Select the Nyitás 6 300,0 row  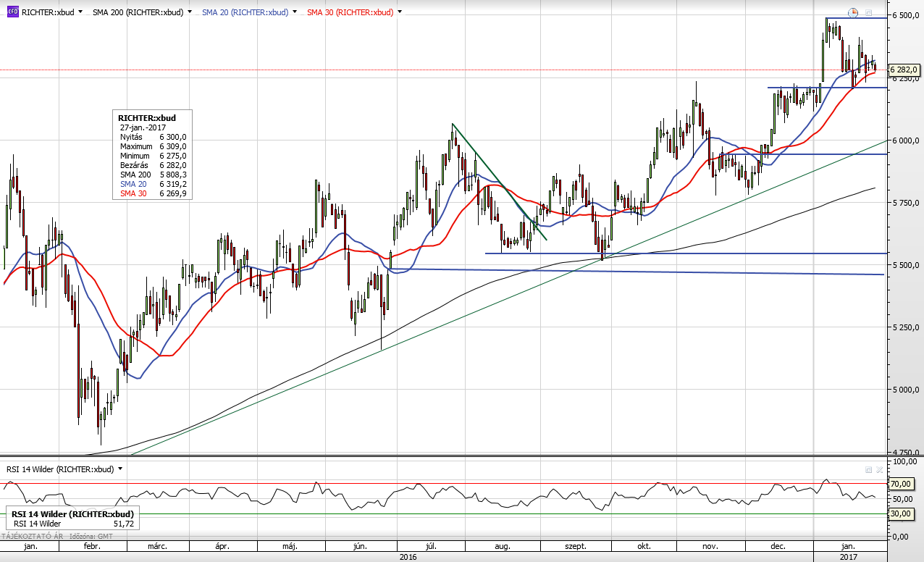point(154,136)
